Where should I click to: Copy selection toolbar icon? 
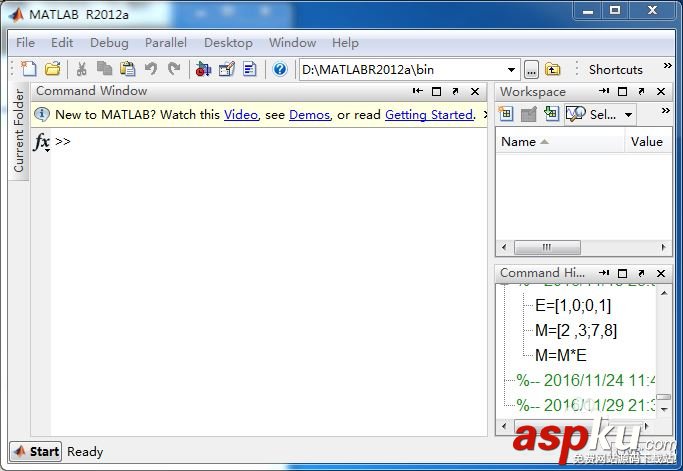coord(104,69)
